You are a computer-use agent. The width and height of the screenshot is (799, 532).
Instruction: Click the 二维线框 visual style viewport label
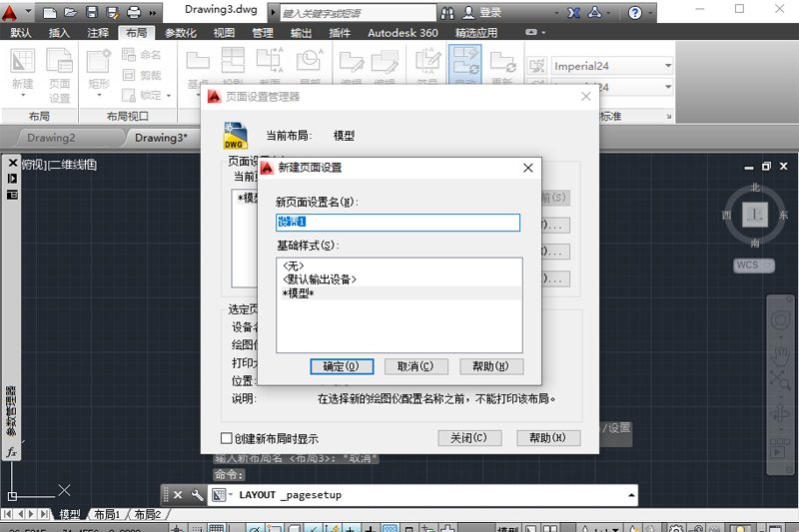pyautogui.click(x=71, y=165)
